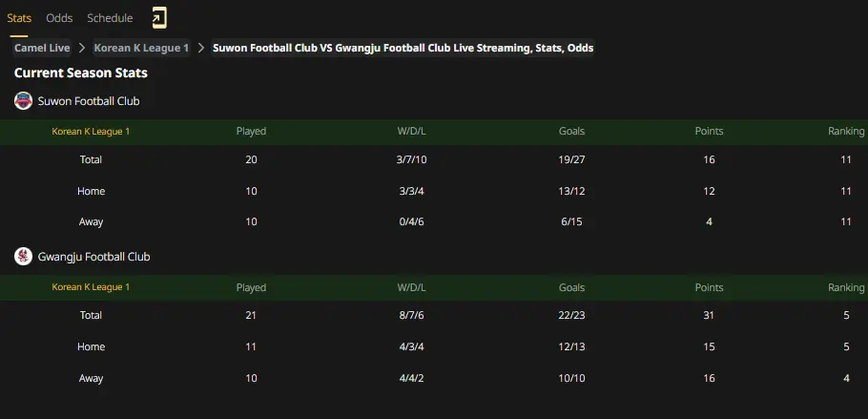Image resolution: width=868 pixels, height=419 pixels.
Task: Open the Schedule tab
Action: 110,18
